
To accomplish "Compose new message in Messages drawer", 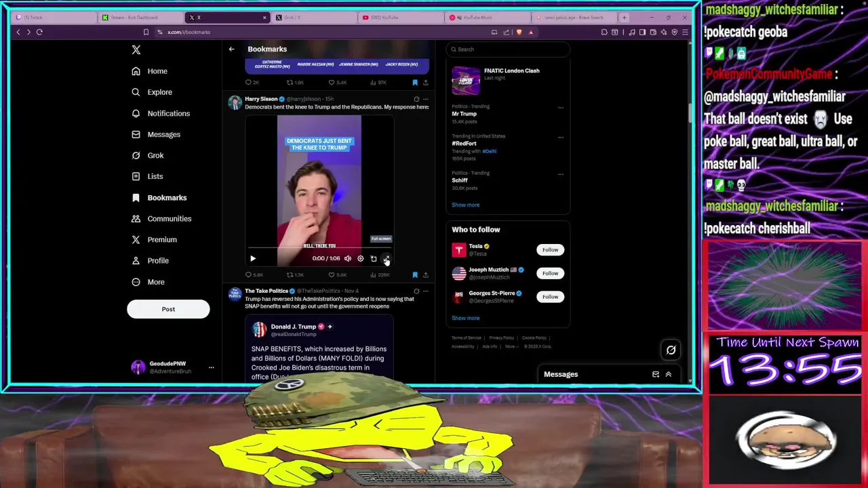I will (x=656, y=374).
